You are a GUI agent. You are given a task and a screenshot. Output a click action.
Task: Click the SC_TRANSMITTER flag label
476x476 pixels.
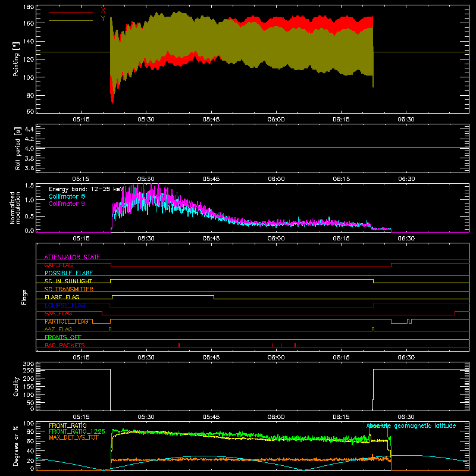click(x=69, y=289)
